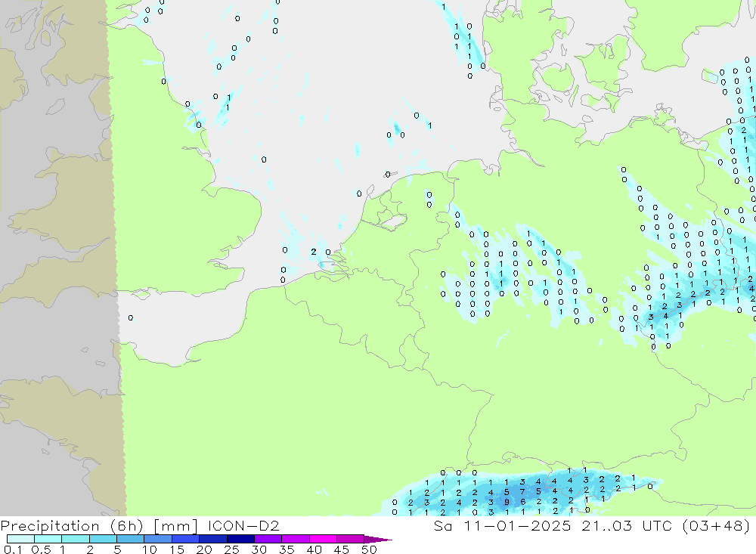
Task: Click the 'Precipitation (6h)' title text
Action: 71,525
